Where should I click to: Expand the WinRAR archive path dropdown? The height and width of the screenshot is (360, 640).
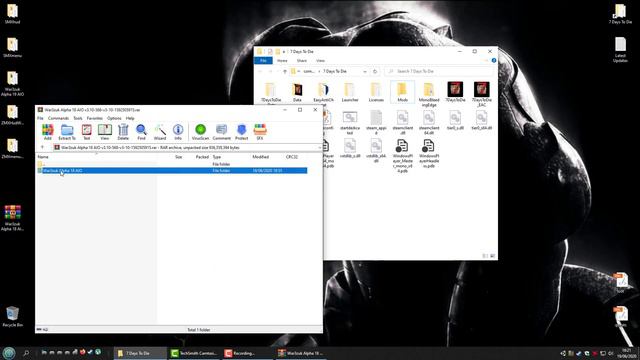pyautogui.click(x=319, y=147)
